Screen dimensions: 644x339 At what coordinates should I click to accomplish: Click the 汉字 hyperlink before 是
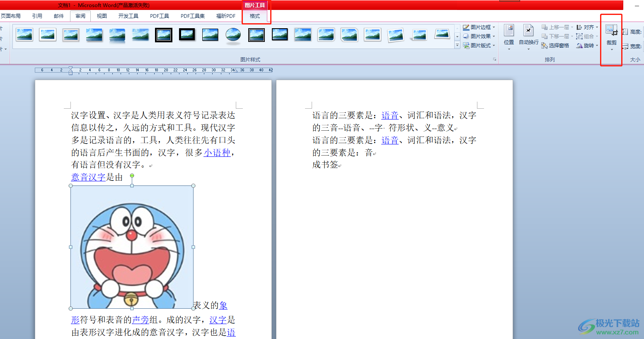(218, 319)
